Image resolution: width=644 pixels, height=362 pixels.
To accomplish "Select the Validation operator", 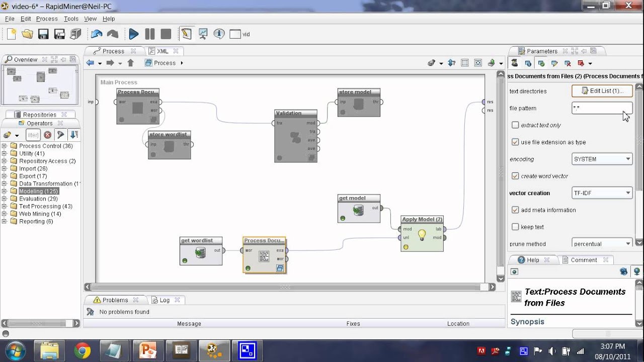I will click(x=296, y=136).
